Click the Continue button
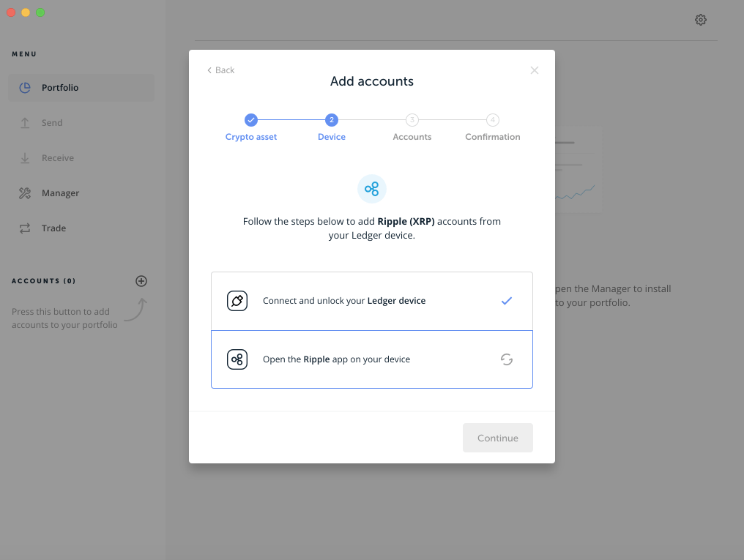 click(498, 438)
